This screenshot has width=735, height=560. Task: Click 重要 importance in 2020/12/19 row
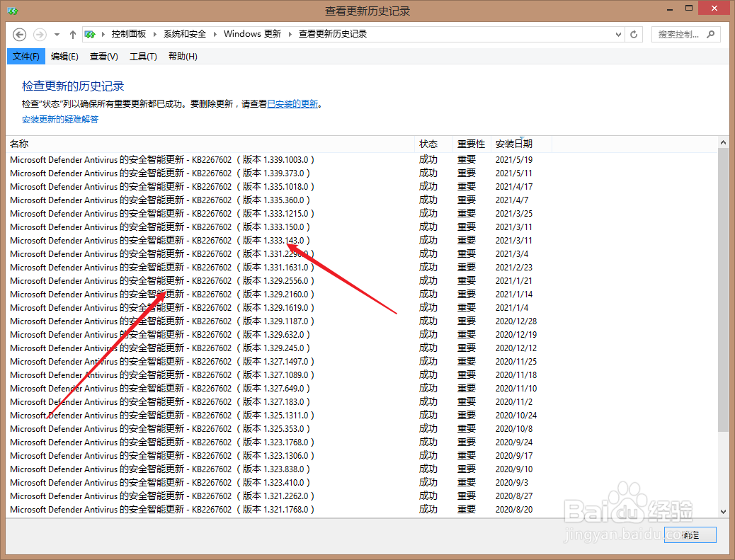pyautogui.click(x=467, y=335)
